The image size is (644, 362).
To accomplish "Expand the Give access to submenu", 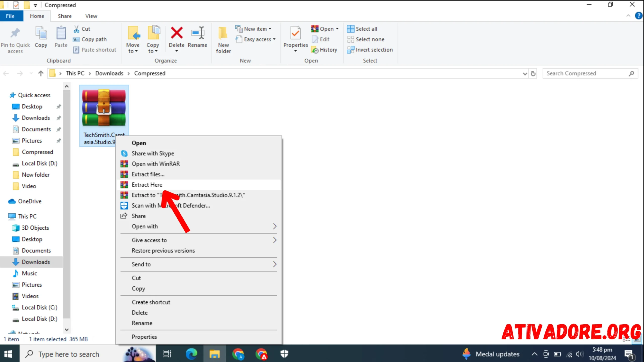I will click(x=199, y=240).
